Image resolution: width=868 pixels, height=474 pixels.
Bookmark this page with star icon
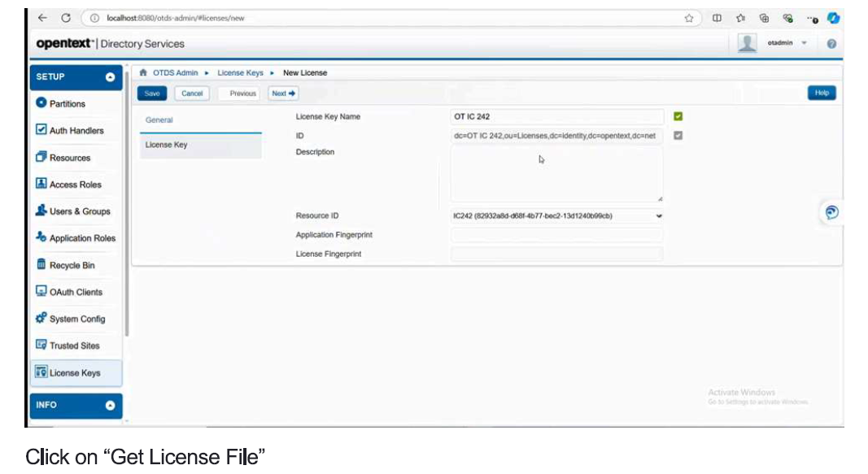coord(688,18)
